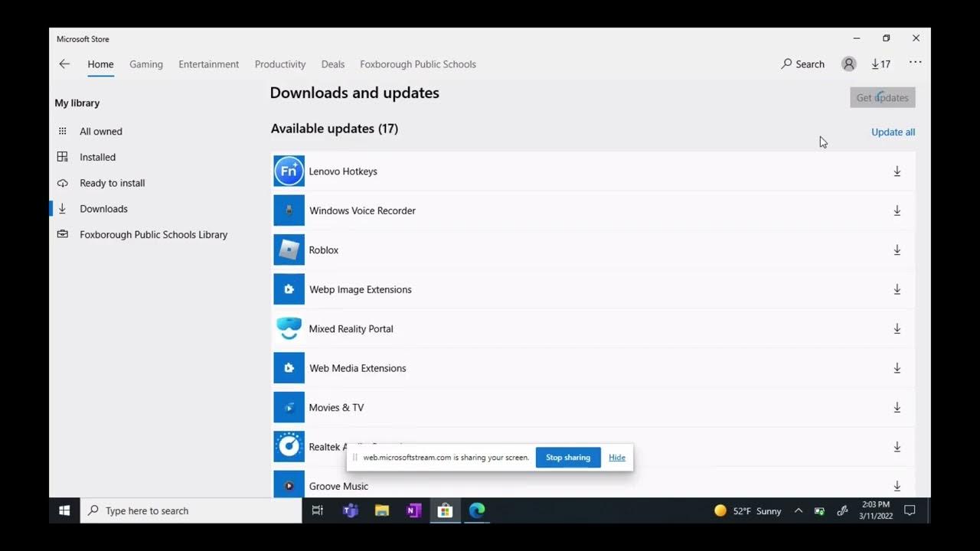Screen dimensions: 980x551
Task: Download the Webp Image Extensions update
Action: [897, 289]
